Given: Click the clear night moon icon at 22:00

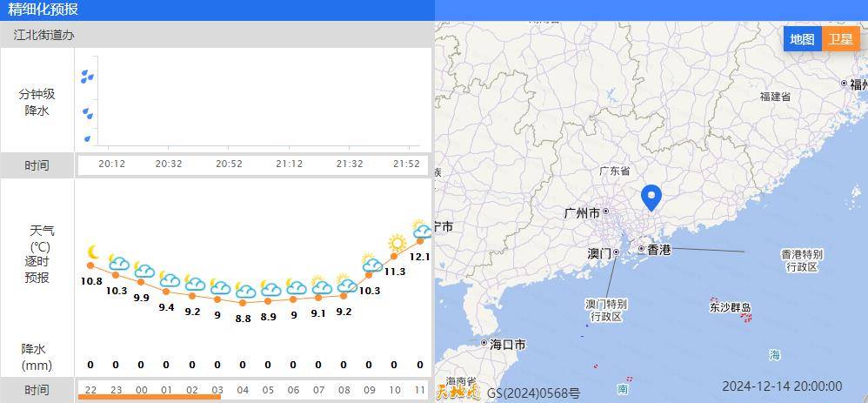Looking at the screenshot, I should click(92, 253).
